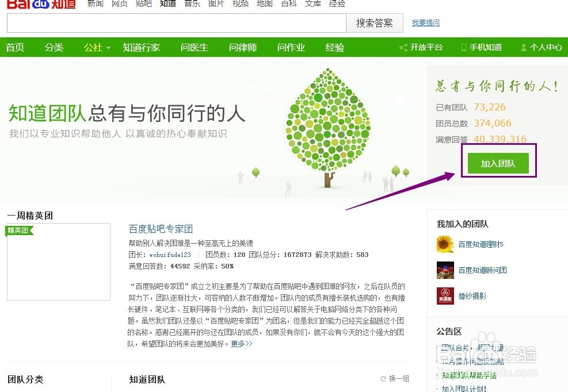568x392 pixels.
Task: Click the 公告区 heading
Action: tap(449, 331)
